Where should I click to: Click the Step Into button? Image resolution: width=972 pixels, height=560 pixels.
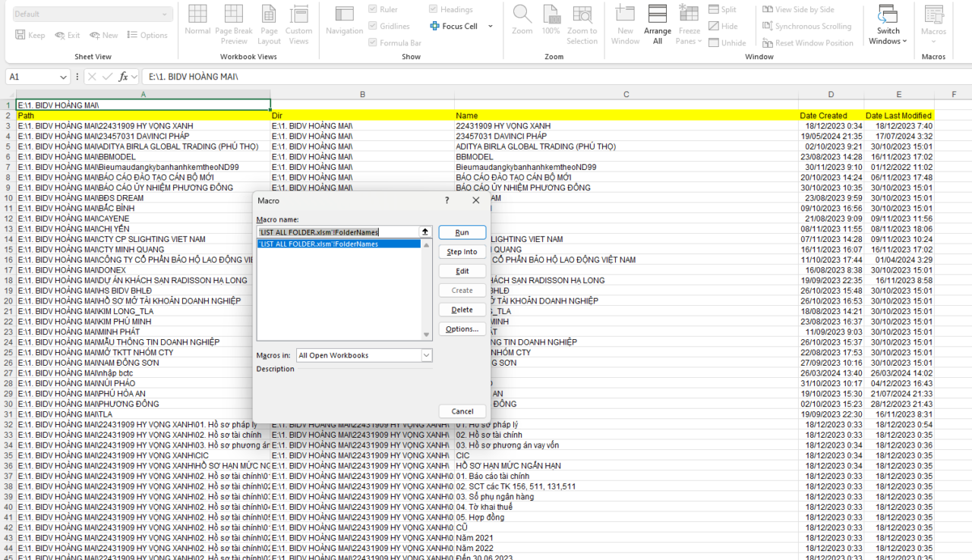pyautogui.click(x=462, y=252)
